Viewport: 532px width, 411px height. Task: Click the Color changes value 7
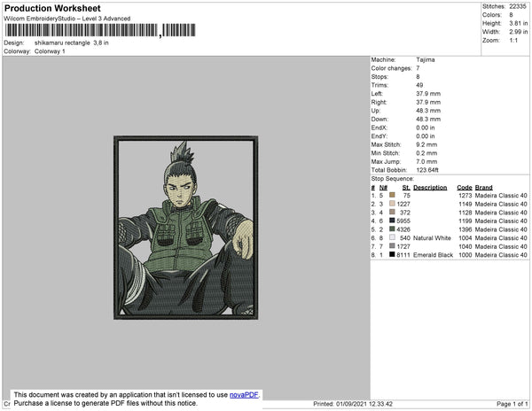(x=418, y=68)
